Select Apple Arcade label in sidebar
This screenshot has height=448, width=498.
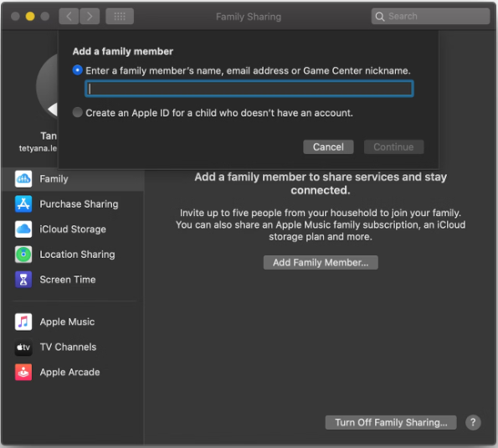tap(69, 372)
